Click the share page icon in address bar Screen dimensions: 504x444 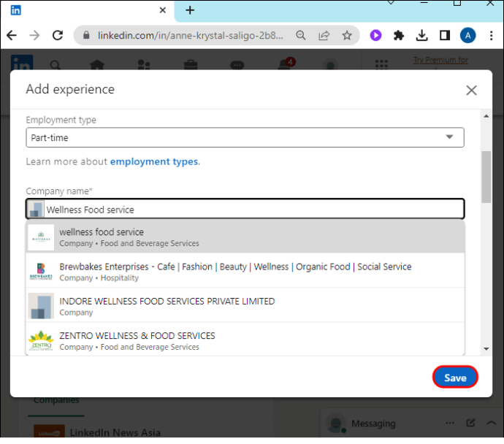[324, 35]
